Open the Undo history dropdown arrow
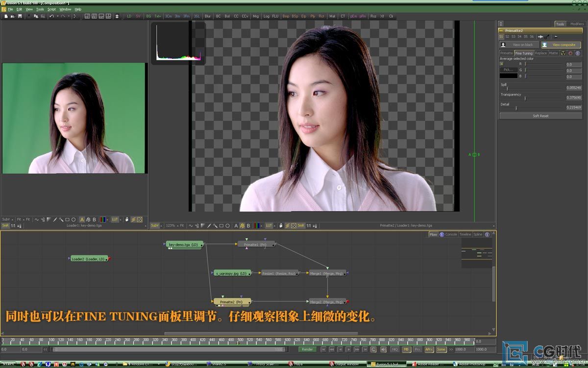Image resolution: width=588 pixels, height=368 pixels. 57,16
